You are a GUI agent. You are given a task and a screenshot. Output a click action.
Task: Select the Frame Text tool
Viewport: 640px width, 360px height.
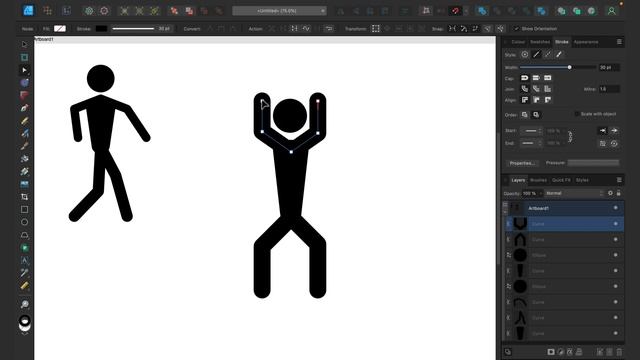coord(24,260)
